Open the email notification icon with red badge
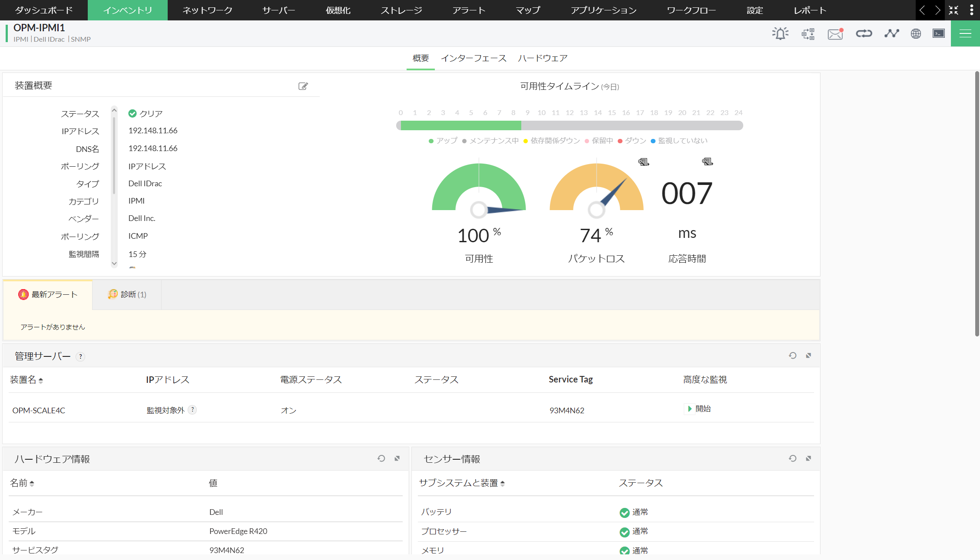The height and width of the screenshot is (560, 980). pyautogui.click(x=835, y=33)
